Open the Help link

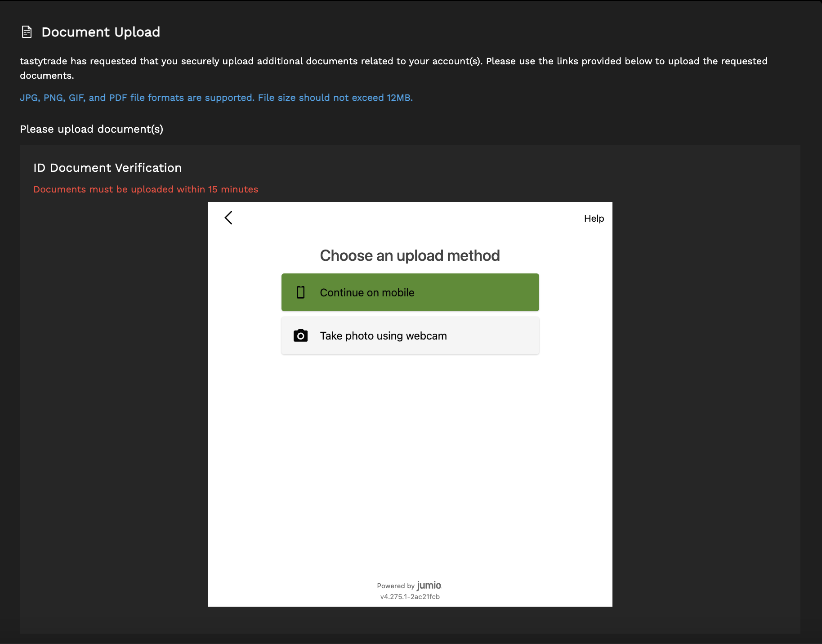point(594,218)
